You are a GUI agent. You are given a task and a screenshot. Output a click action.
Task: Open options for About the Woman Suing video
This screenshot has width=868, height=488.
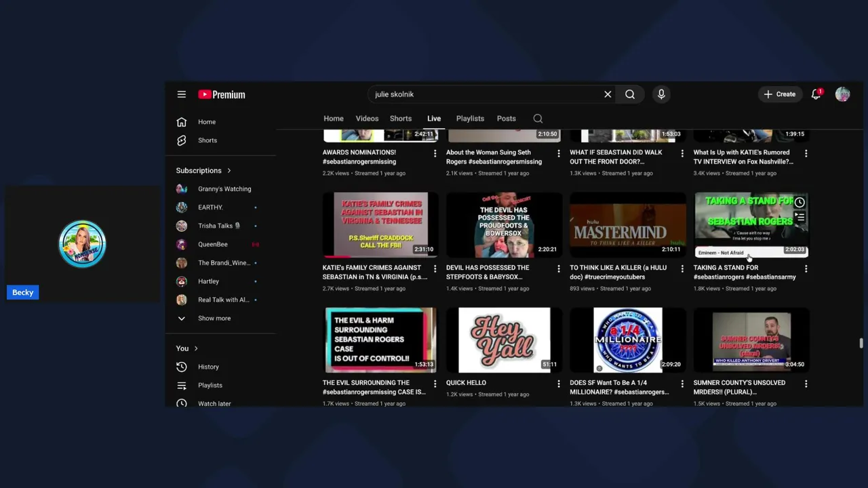559,154
